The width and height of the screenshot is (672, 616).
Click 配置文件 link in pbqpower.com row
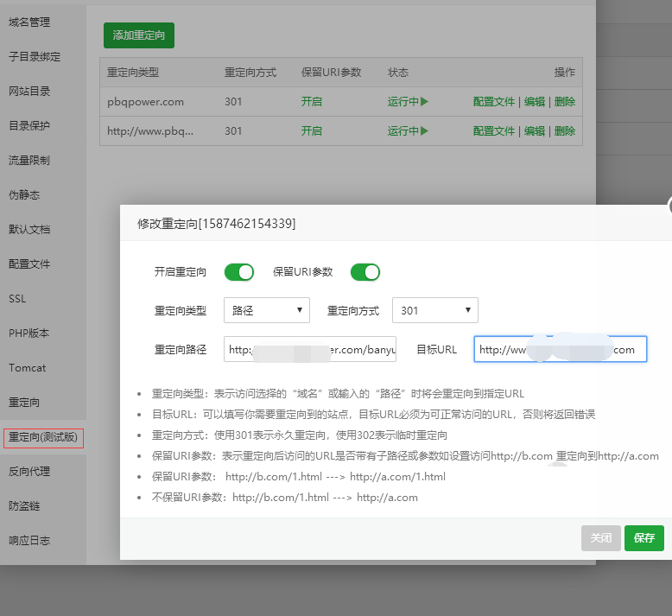pyautogui.click(x=494, y=102)
